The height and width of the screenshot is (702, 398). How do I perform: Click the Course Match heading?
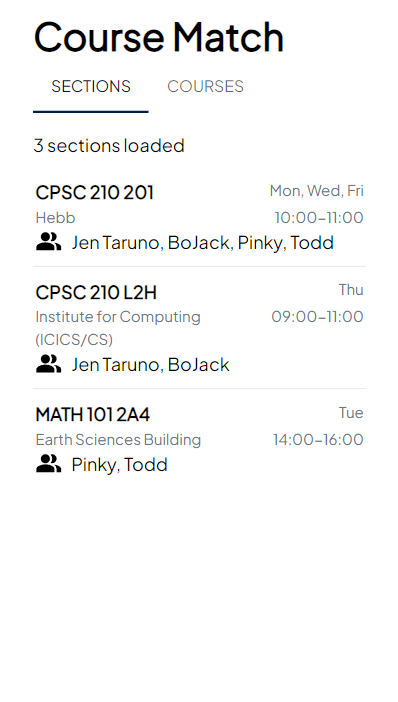click(x=159, y=37)
